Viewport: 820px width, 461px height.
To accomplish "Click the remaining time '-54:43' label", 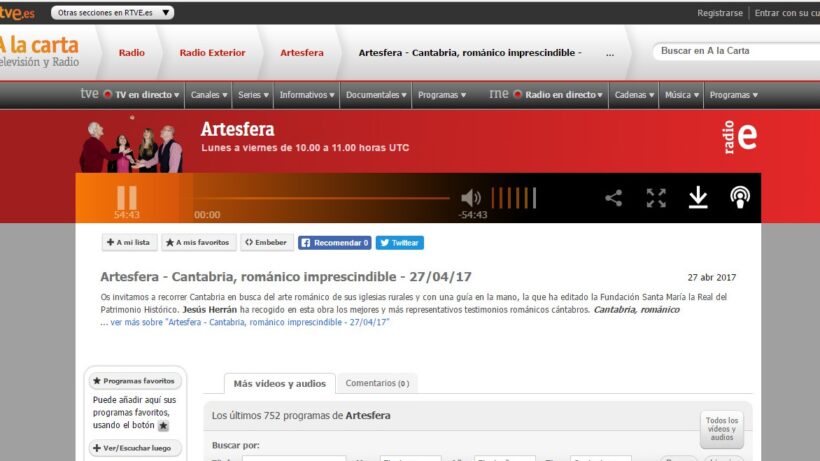I will [x=473, y=215].
